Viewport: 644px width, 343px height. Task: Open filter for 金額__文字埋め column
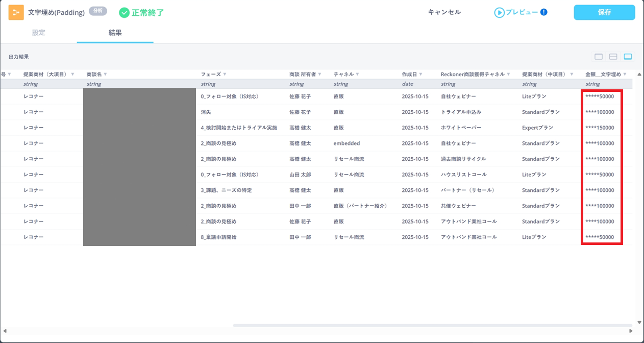[x=625, y=75]
